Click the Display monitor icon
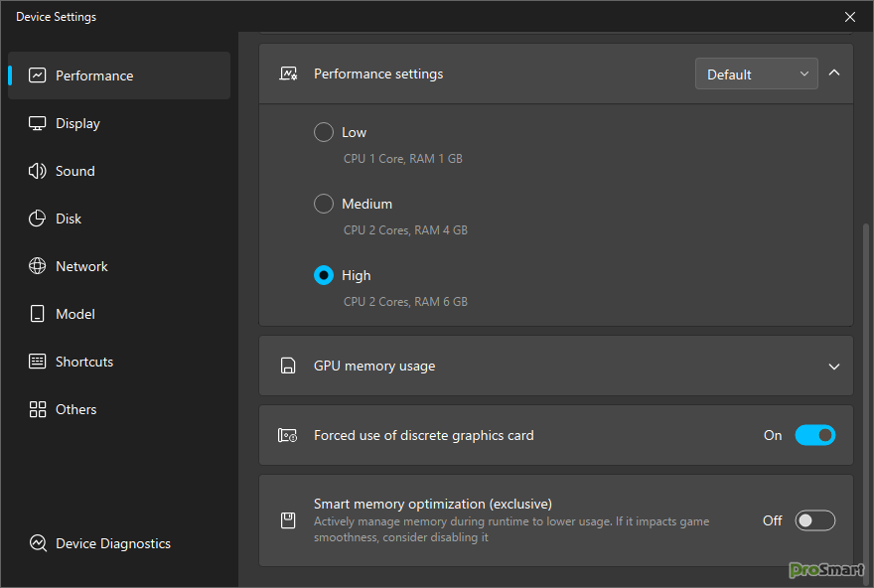The height and width of the screenshot is (588, 874). coord(38,123)
